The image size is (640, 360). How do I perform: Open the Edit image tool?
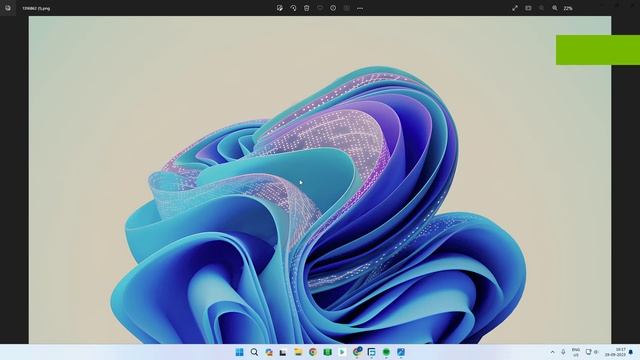(x=280, y=8)
